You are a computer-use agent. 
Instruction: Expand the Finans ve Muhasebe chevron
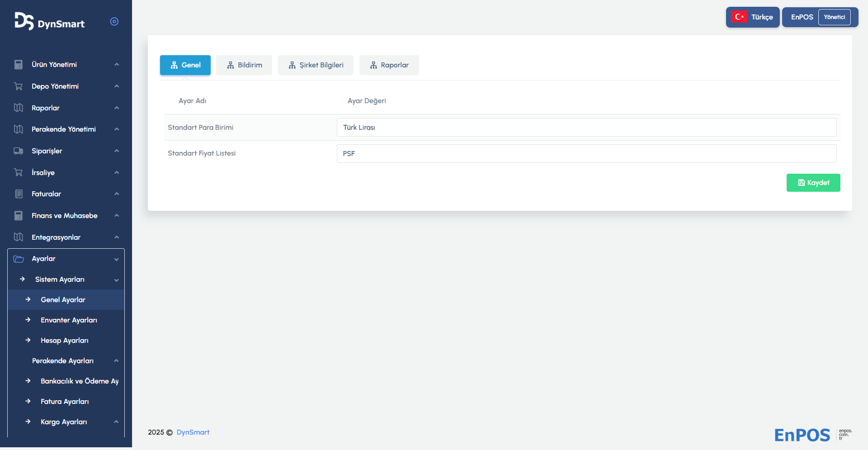pyautogui.click(x=117, y=216)
